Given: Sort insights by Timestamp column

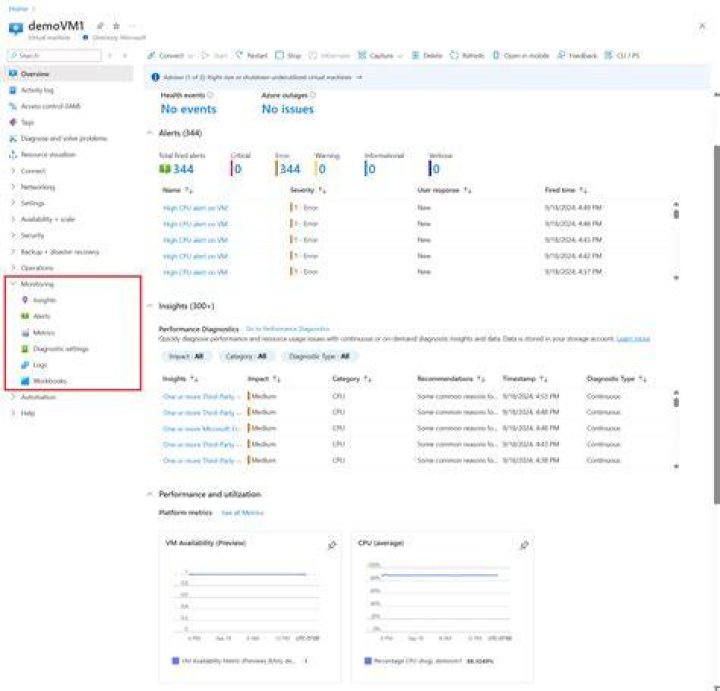Looking at the screenshot, I should pos(525,379).
